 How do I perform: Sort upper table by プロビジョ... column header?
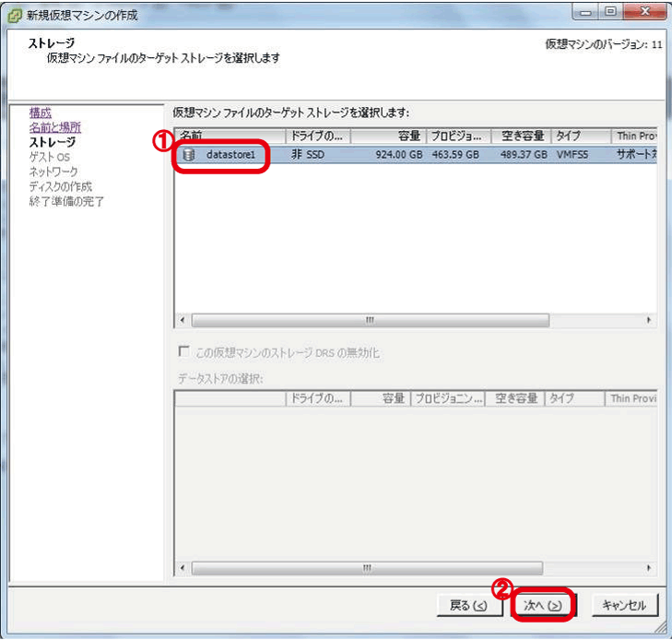(x=458, y=136)
